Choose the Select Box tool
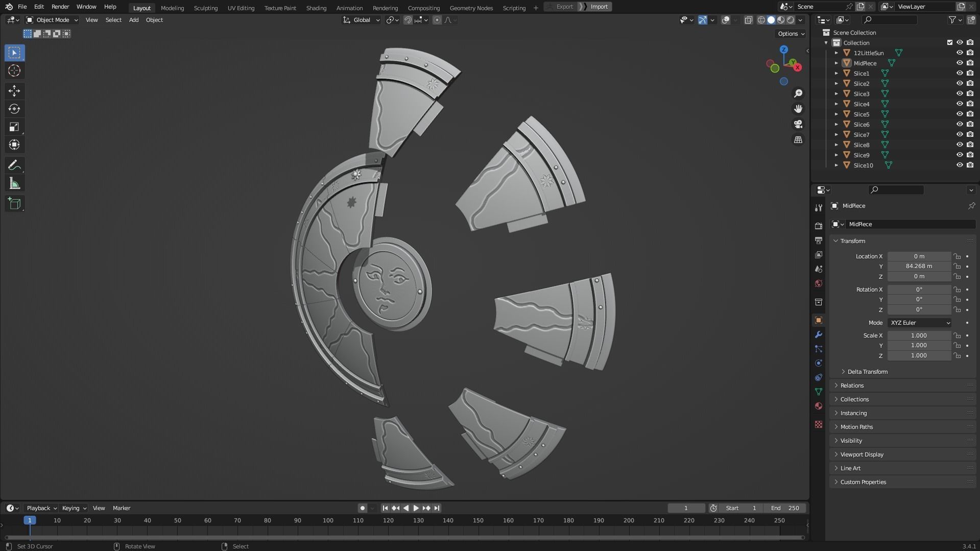Image resolution: width=980 pixels, height=551 pixels. [14, 53]
